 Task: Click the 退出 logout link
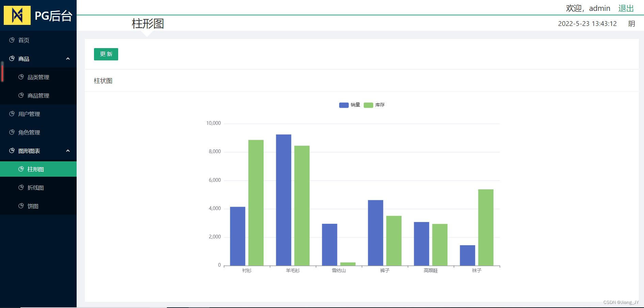(x=626, y=8)
